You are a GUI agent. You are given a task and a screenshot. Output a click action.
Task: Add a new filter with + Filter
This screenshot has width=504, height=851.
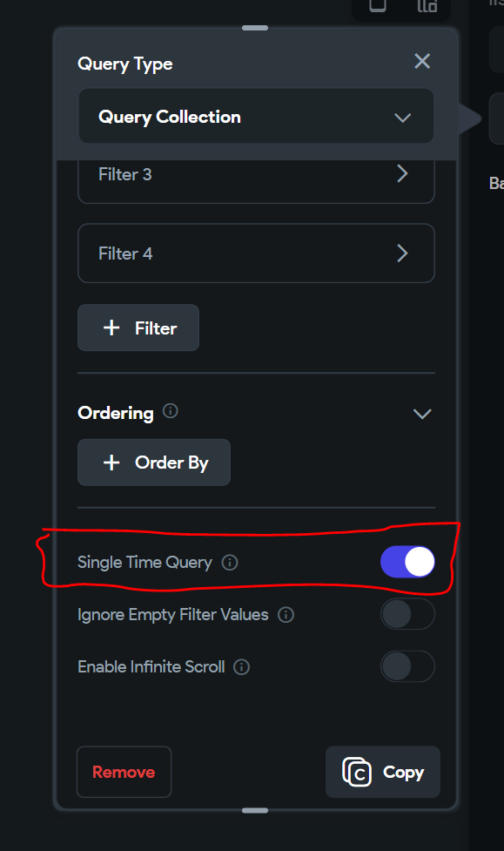(x=138, y=328)
